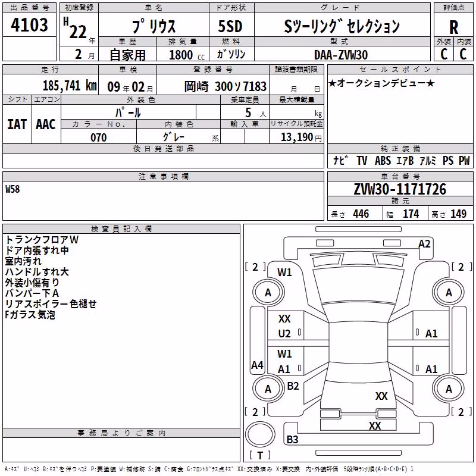
Task: Click the A4 damage mark on diagram
Action: 257,365
